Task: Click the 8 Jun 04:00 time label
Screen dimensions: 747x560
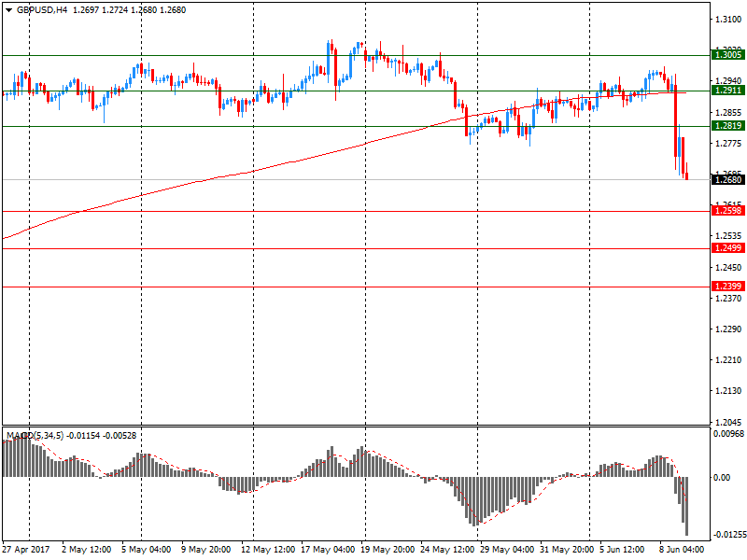Action: 682,550
